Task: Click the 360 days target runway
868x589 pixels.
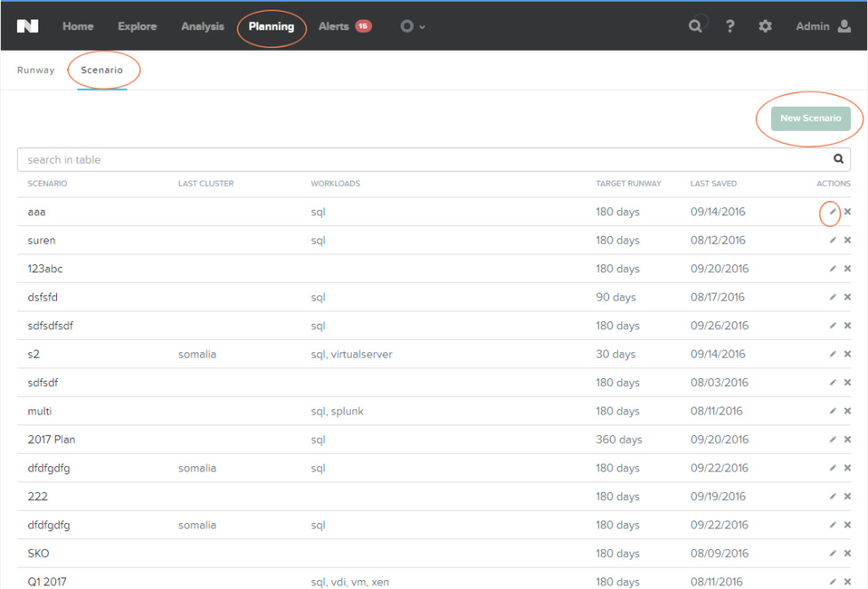Action: point(619,440)
